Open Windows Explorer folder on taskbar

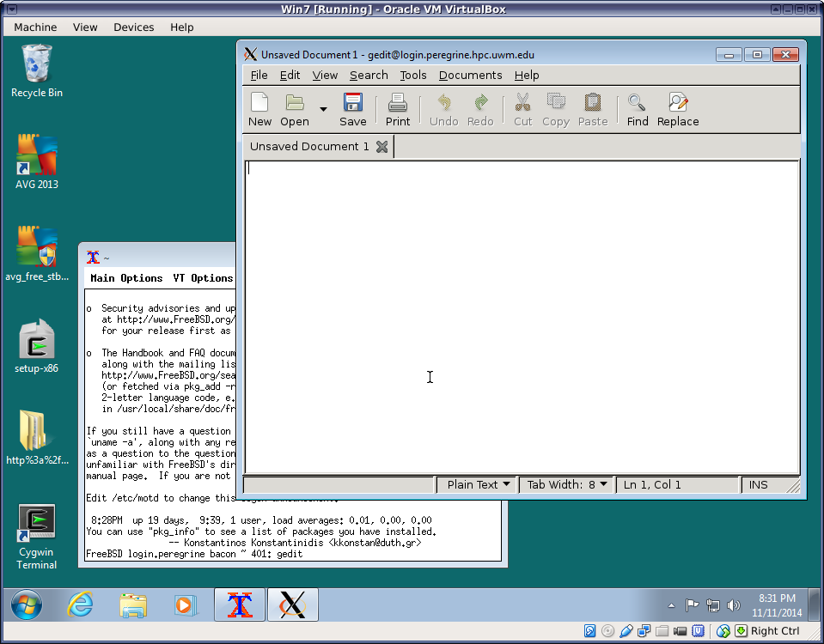click(133, 605)
